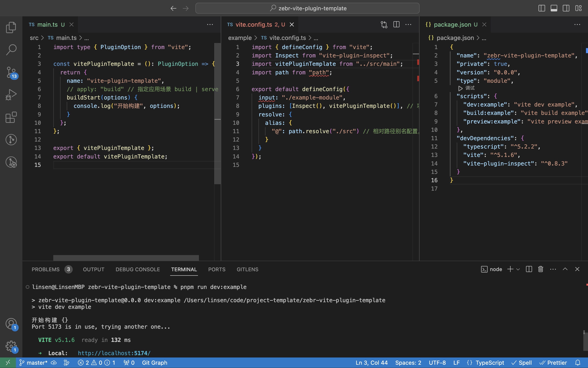
Task: Maximize the panel with chevron up
Action: [565, 269]
